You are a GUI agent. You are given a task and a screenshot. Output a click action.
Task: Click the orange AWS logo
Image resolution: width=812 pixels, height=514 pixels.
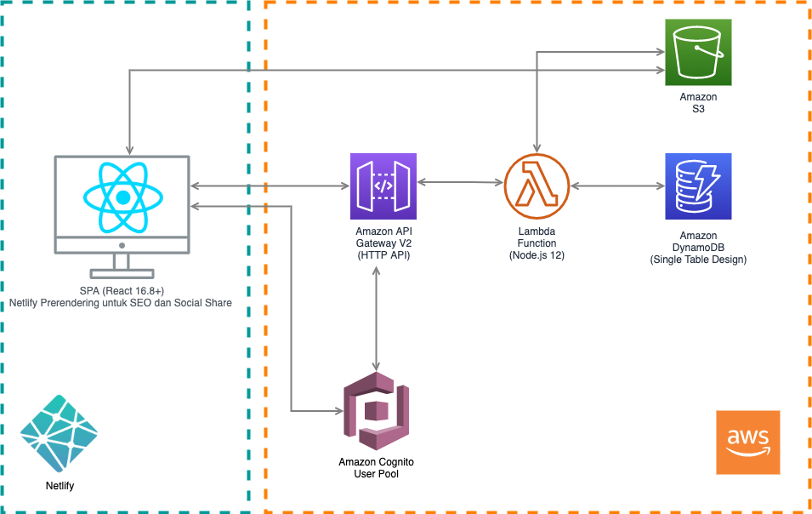click(747, 442)
